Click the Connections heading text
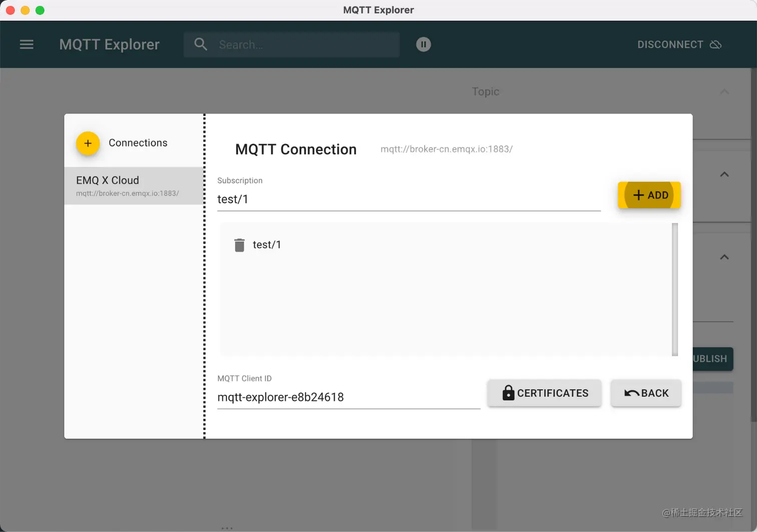757x532 pixels. pos(138,143)
